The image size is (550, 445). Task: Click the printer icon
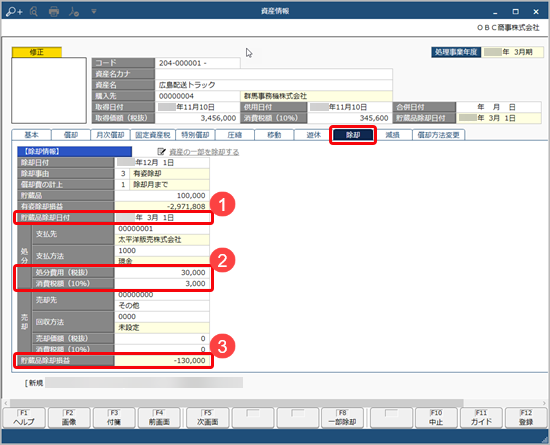(x=54, y=12)
